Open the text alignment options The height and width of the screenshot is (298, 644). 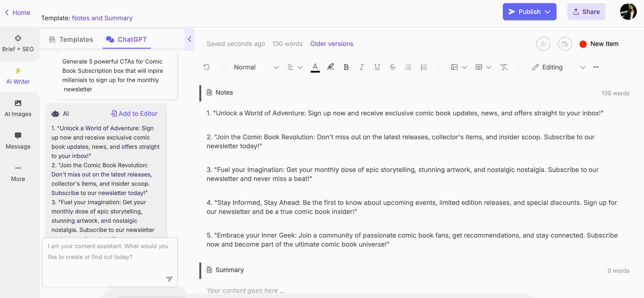pyautogui.click(x=290, y=67)
